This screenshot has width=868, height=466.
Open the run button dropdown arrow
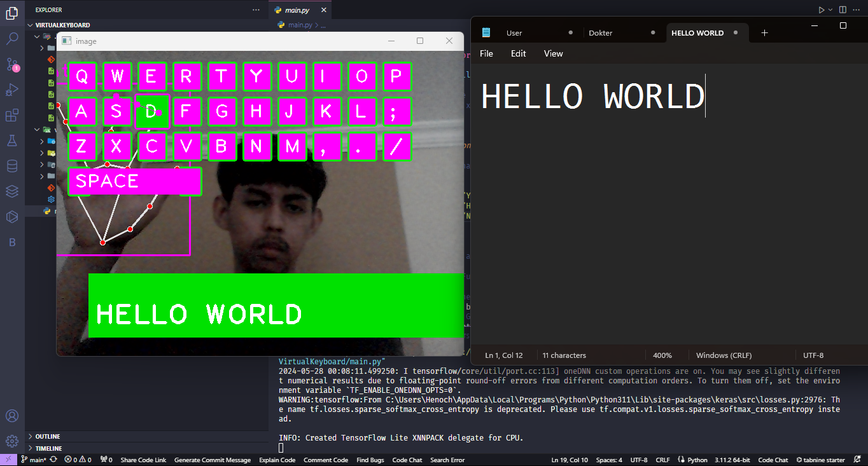(830, 10)
